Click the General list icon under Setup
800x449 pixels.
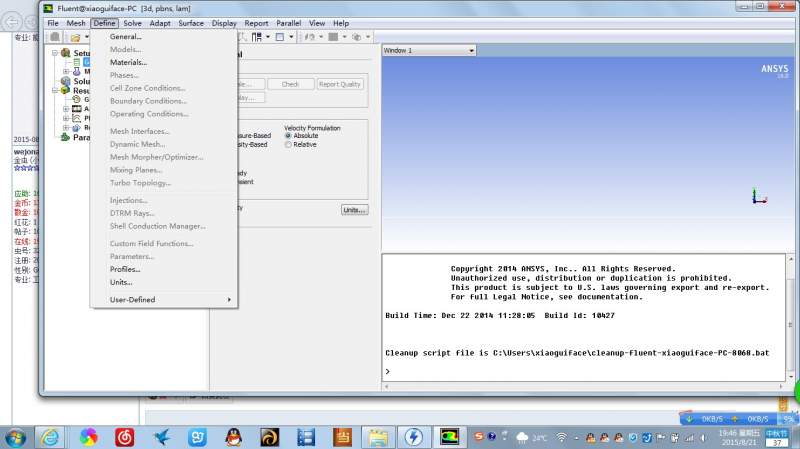coord(77,62)
